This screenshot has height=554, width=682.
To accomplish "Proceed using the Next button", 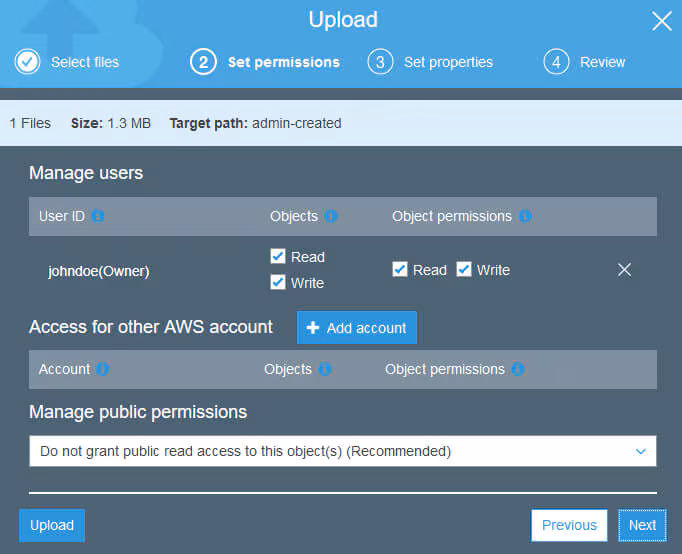I will click(642, 525).
